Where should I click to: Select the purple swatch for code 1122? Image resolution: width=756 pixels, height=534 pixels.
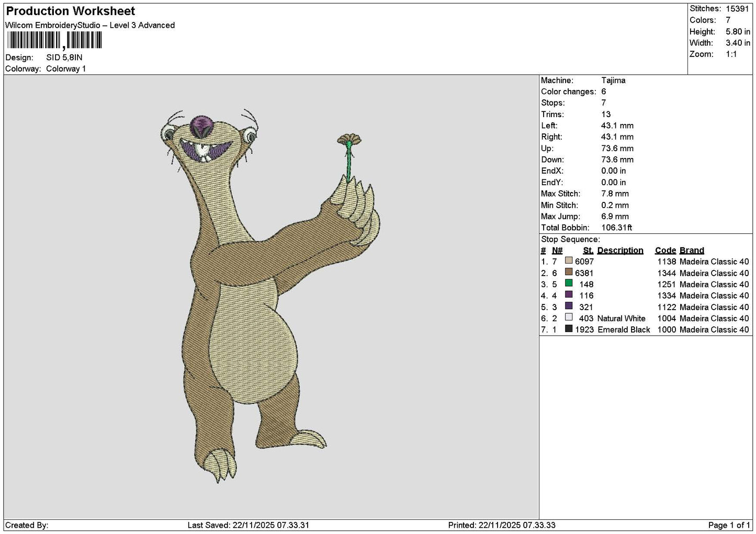(x=569, y=306)
